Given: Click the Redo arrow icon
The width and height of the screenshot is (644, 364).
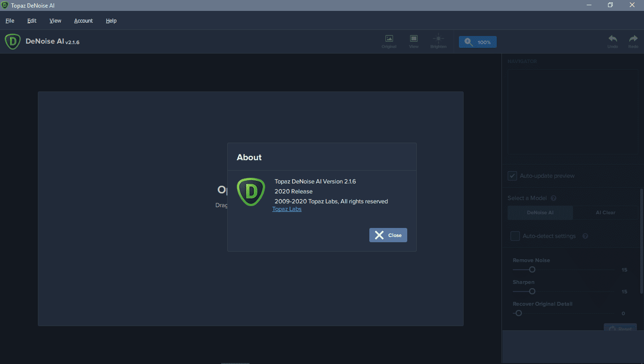Looking at the screenshot, I should (633, 39).
